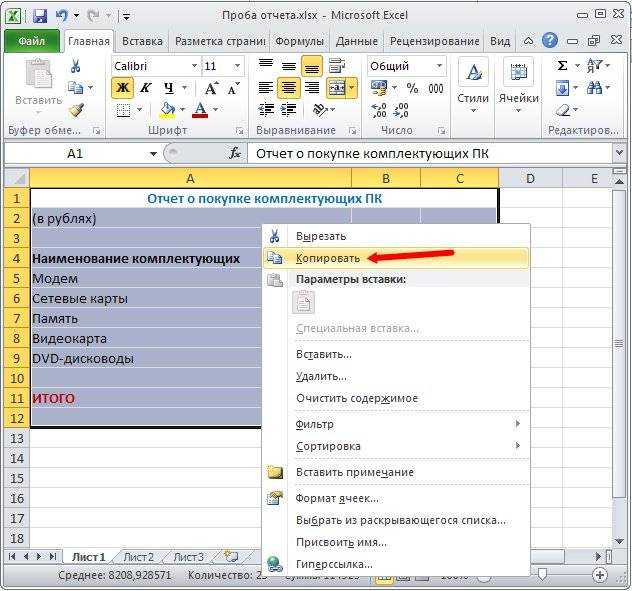Click the Insert Function fx icon
This screenshot has width=632, height=591.
tap(235, 153)
